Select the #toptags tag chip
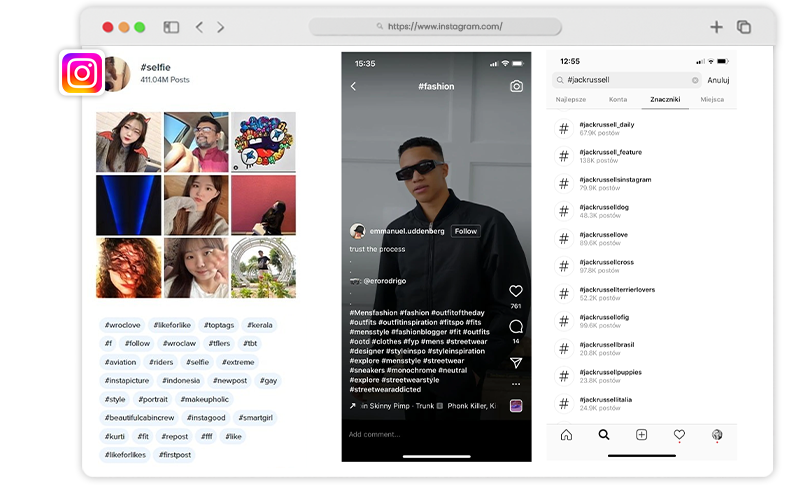Screen dimensions: 800x500 pos(219,325)
